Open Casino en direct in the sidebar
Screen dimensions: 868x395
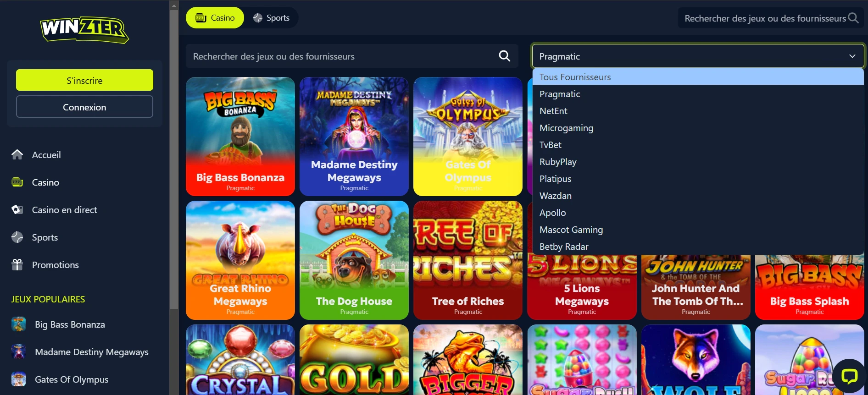coord(65,210)
